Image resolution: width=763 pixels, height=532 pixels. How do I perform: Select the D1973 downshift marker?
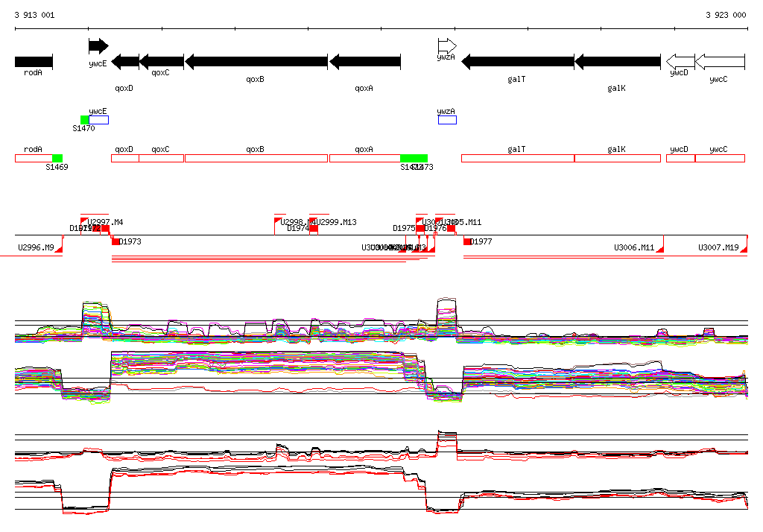pyautogui.click(x=115, y=241)
